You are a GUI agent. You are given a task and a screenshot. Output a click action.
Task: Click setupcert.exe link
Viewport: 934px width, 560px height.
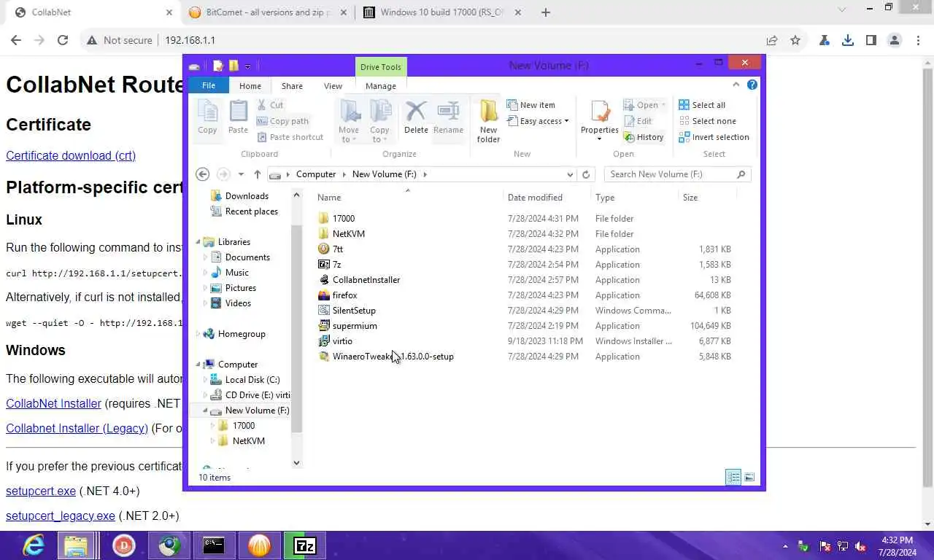(41, 491)
